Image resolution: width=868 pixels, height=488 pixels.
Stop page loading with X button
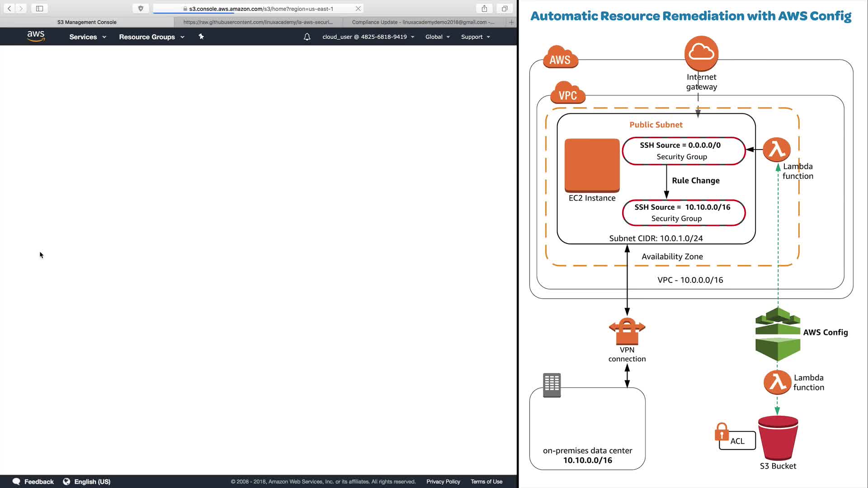pyautogui.click(x=358, y=9)
